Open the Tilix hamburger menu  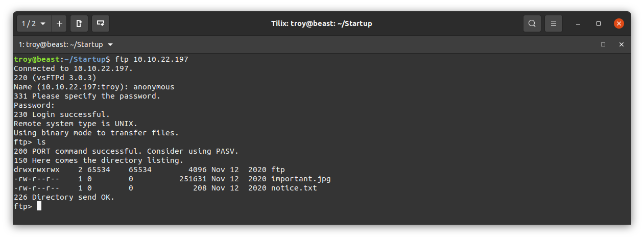[554, 23]
